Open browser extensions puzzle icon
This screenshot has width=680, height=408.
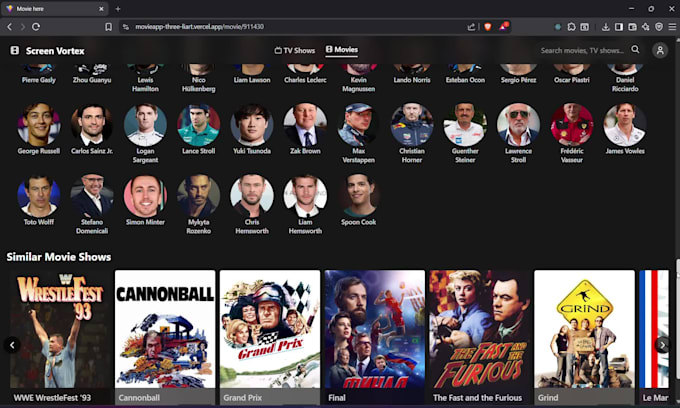tap(571, 27)
